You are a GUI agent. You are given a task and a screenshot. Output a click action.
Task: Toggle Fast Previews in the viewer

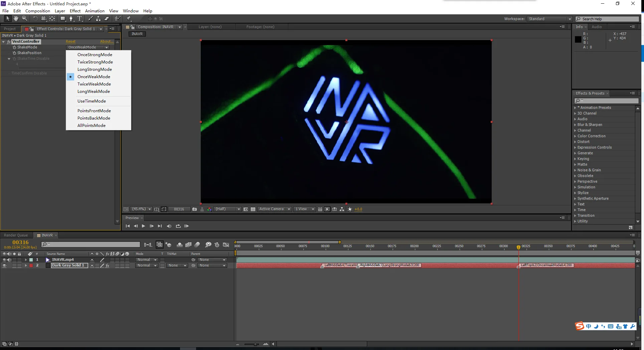327,209
